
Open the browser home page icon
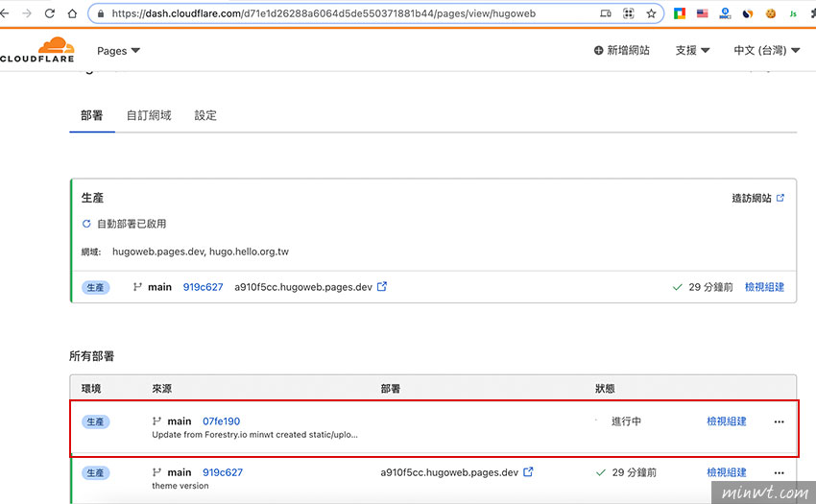(x=72, y=13)
